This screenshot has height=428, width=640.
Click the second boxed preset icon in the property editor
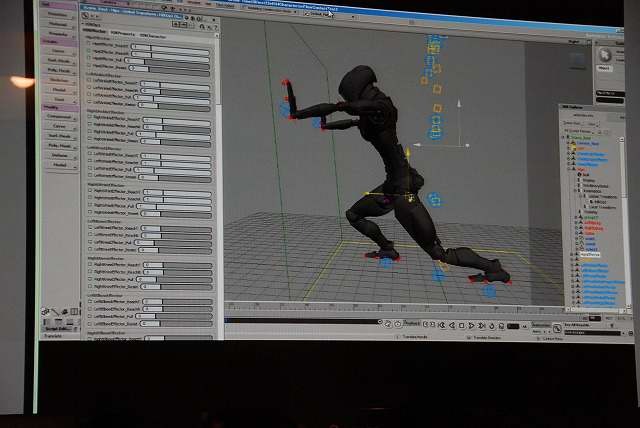[x=184, y=25]
